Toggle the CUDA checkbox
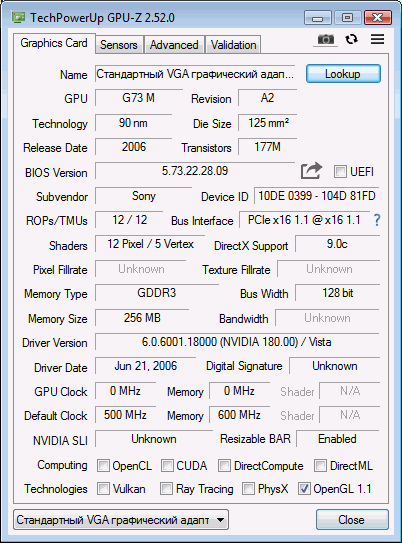This screenshot has height=543, width=402. (167, 466)
